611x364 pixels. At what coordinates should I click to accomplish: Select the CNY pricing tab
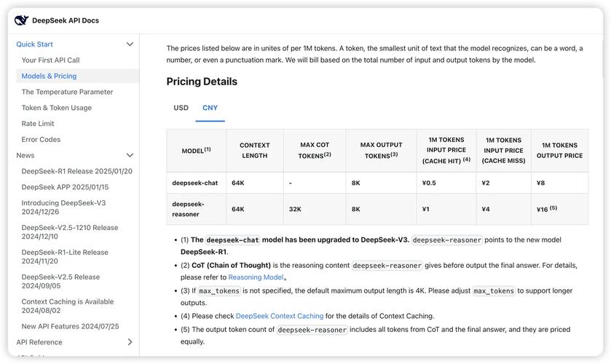coord(210,108)
